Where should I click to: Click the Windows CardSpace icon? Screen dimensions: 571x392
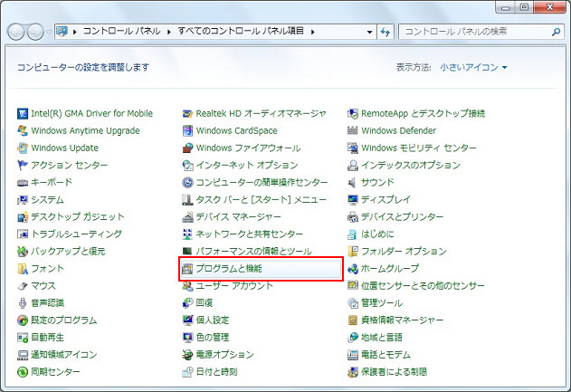click(x=187, y=130)
